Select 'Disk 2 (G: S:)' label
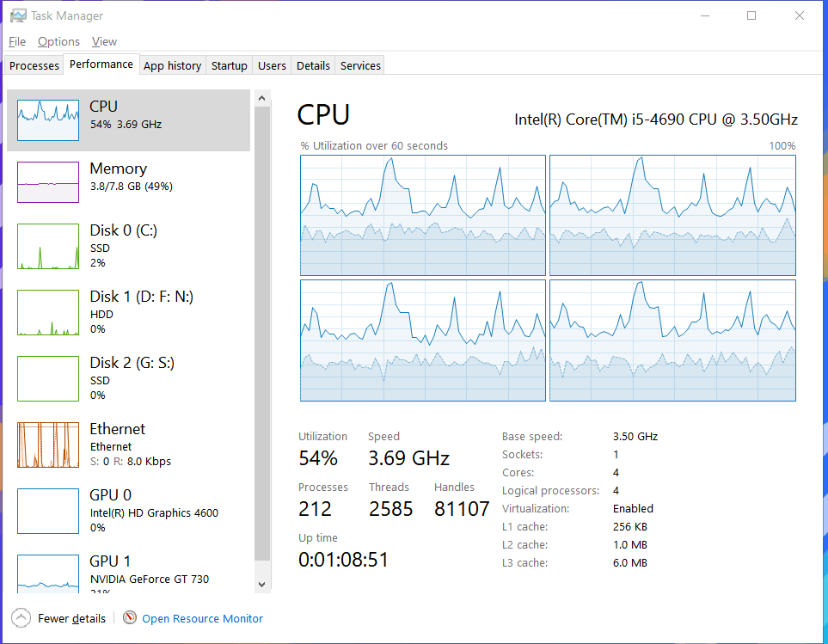828x644 pixels. (132, 363)
